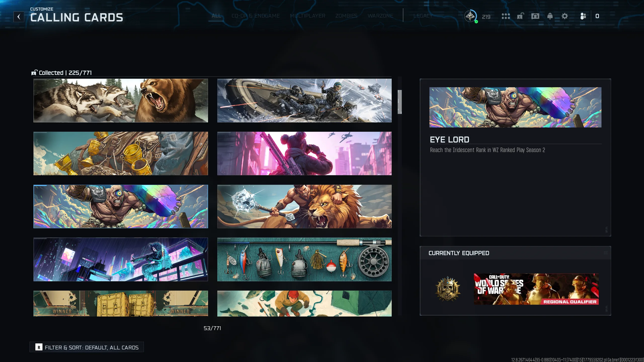The height and width of the screenshot is (362, 644).
Task: Open the friends social icon
Action: [583, 16]
